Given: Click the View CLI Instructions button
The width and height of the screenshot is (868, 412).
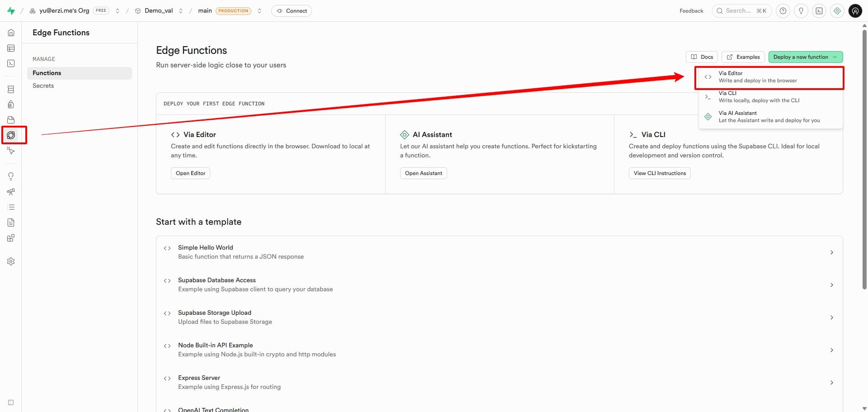Looking at the screenshot, I should pos(660,173).
